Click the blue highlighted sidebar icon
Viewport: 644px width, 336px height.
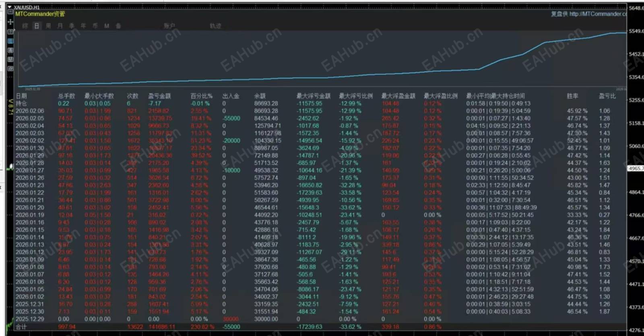click(x=11, y=41)
